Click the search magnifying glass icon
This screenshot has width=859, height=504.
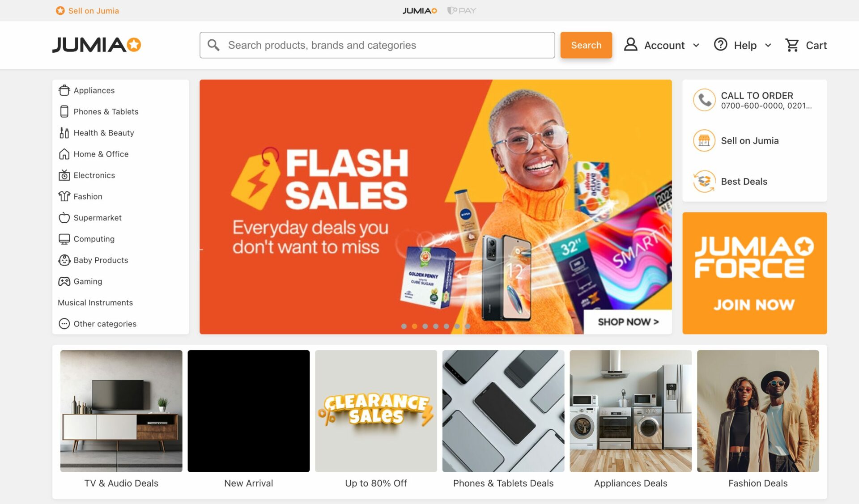[214, 44]
